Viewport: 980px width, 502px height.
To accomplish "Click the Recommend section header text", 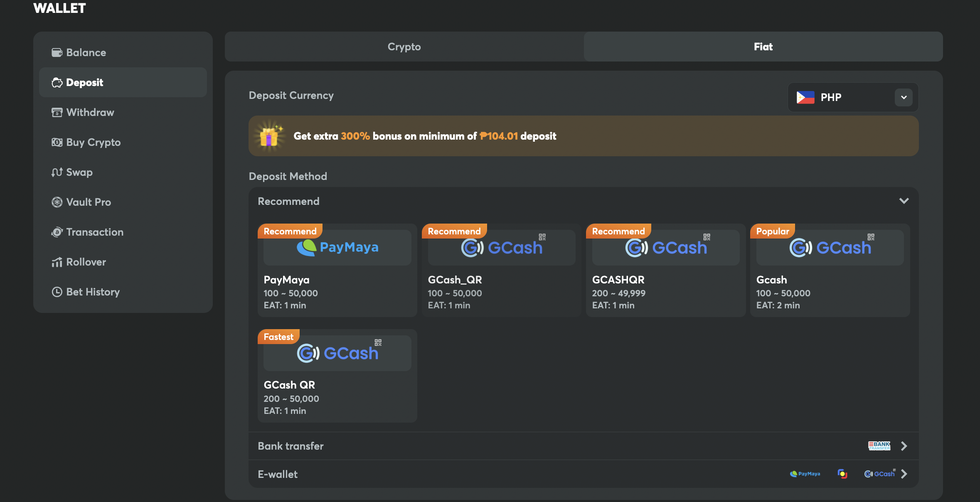I will click(288, 201).
